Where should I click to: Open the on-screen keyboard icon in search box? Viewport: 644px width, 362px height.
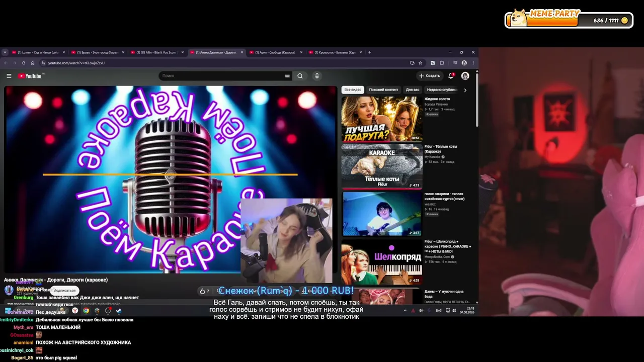[287, 76]
